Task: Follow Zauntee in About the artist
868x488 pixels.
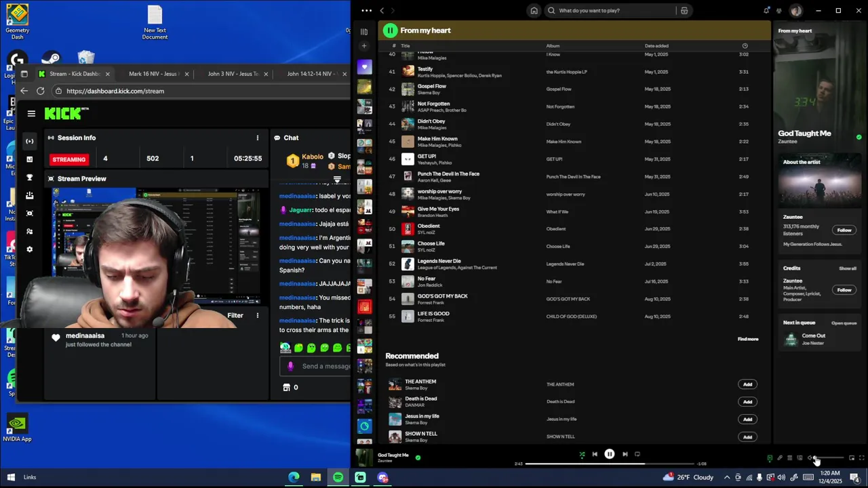Action: (844, 230)
